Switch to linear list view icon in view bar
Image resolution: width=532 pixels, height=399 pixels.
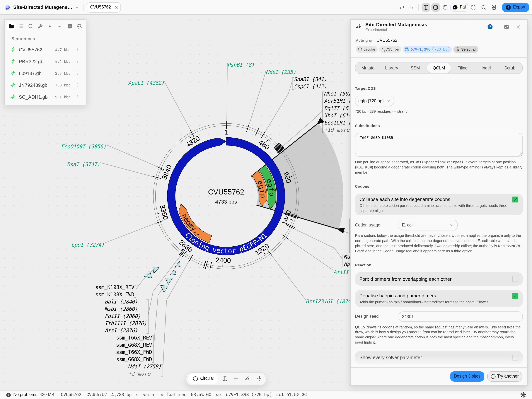pyautogui.click(x=236, y=378)
